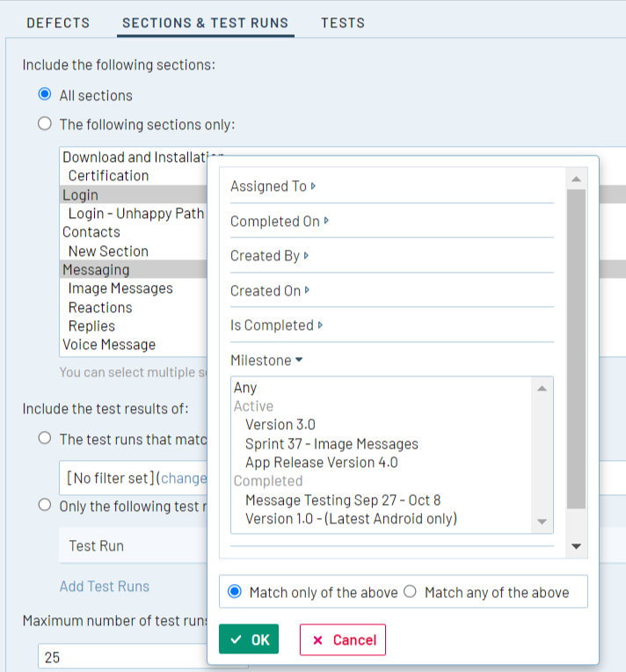This screenshot has height=672, width=626.
Task: Click the OK button
Action: point(249,639)
